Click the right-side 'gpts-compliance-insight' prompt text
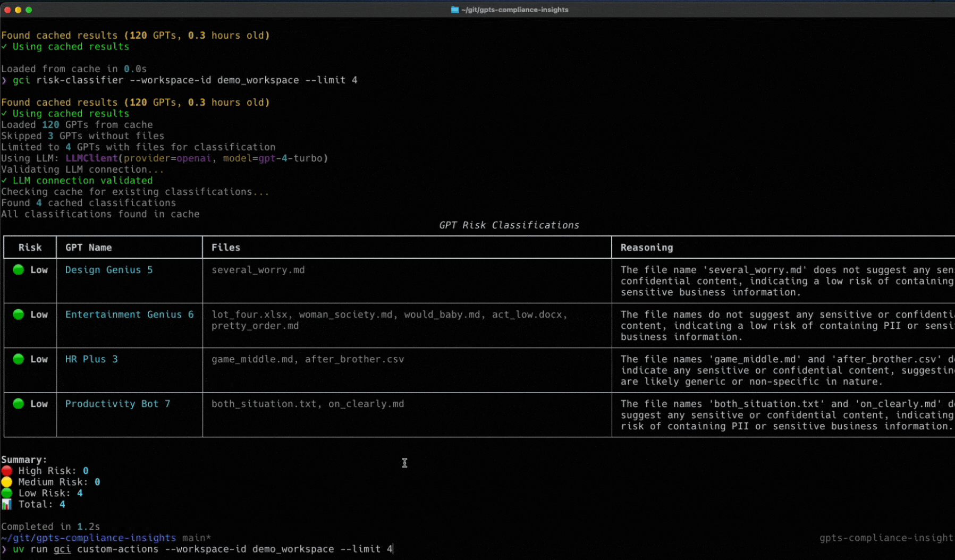Image resolution: width=955 pixels, height=560 pixels. (x=886, y=538)
